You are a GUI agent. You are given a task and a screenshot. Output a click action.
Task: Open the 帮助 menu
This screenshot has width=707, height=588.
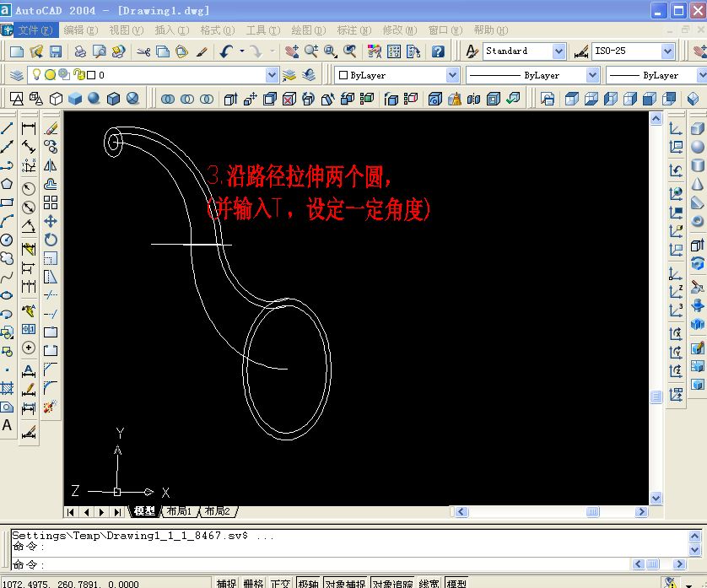490,30
